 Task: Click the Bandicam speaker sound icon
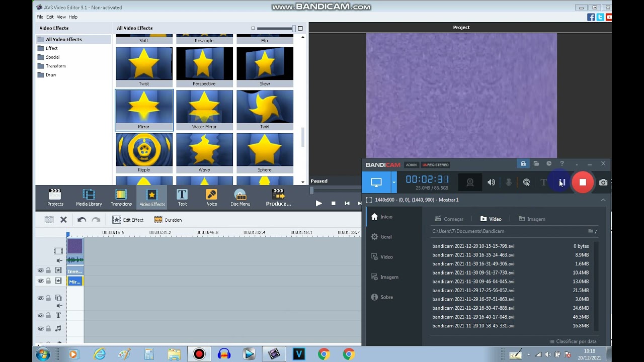[x=491, y=183]
